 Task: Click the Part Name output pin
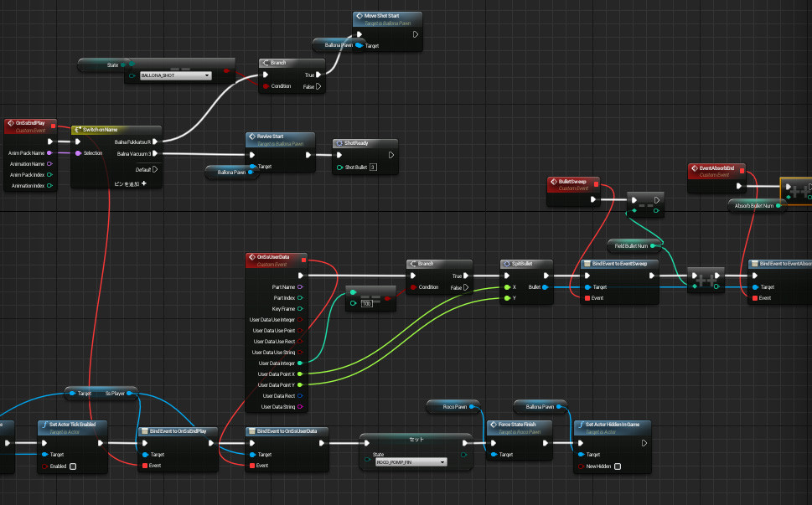300,287
